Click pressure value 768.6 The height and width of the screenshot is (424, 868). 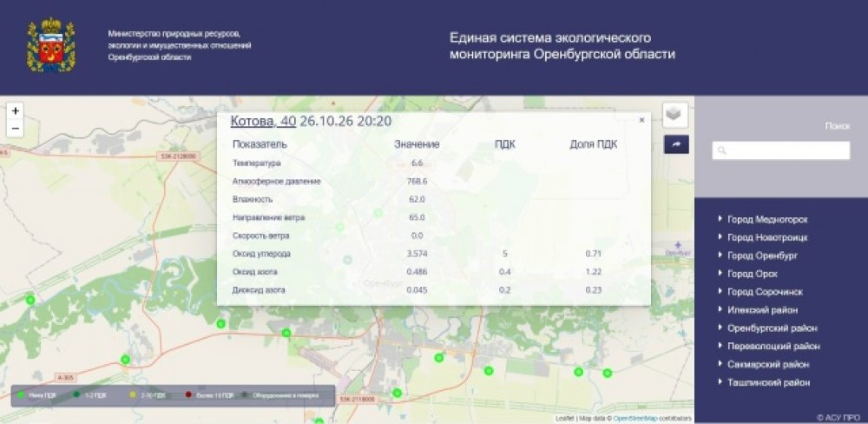pyautogui.click(x=417, y=182)
